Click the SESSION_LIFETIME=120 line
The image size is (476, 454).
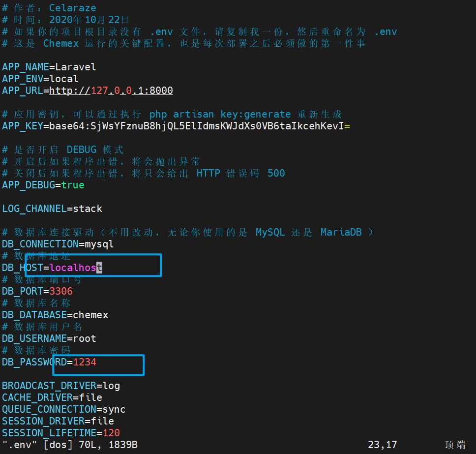pyautogui.click(x=61, y=433)
